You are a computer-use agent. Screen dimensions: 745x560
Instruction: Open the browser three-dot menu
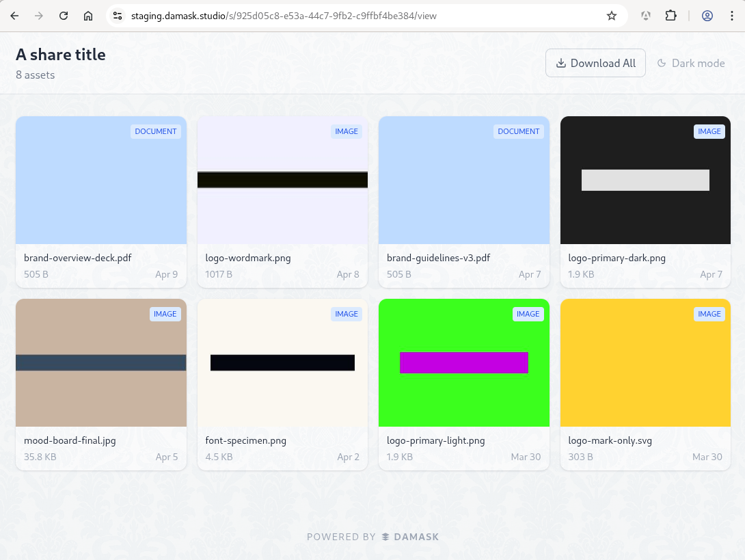click(732, 16)
